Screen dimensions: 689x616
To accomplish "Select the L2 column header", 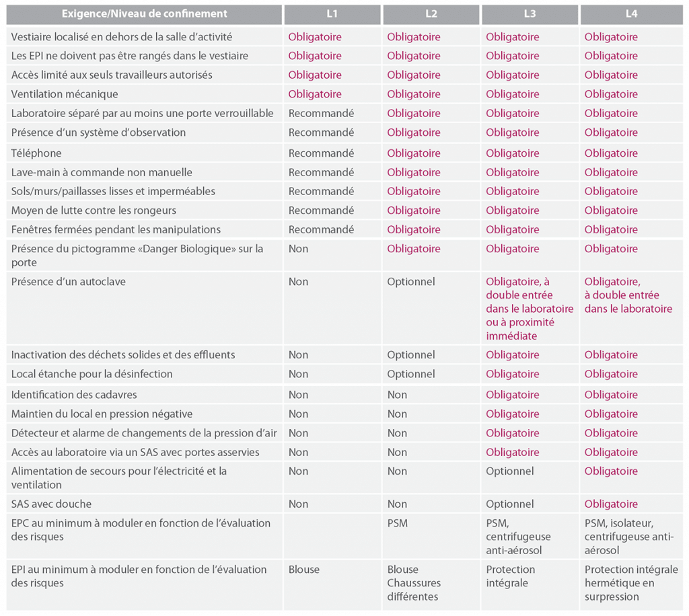I will (431, 14).
